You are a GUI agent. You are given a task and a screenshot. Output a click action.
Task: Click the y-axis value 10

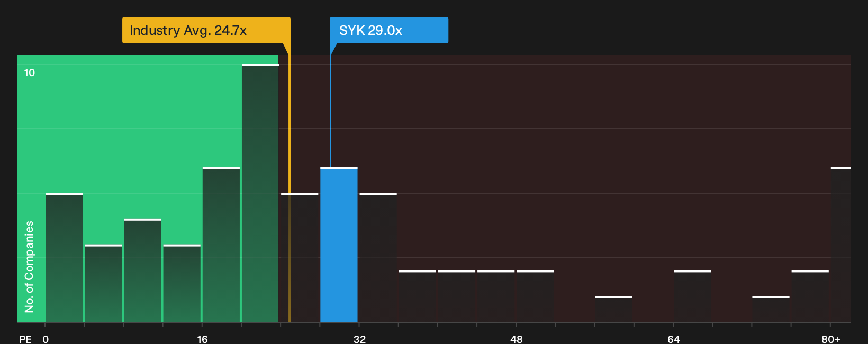[30, 73]
